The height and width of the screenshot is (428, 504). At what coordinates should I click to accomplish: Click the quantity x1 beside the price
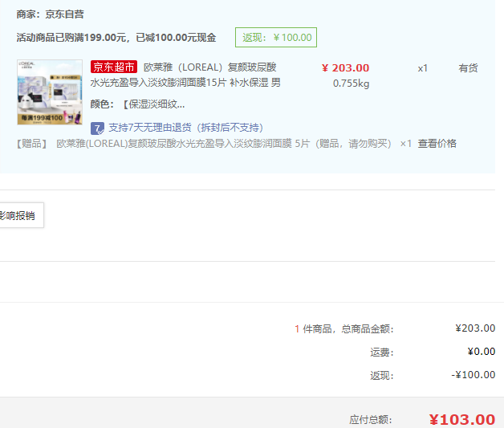422,68
